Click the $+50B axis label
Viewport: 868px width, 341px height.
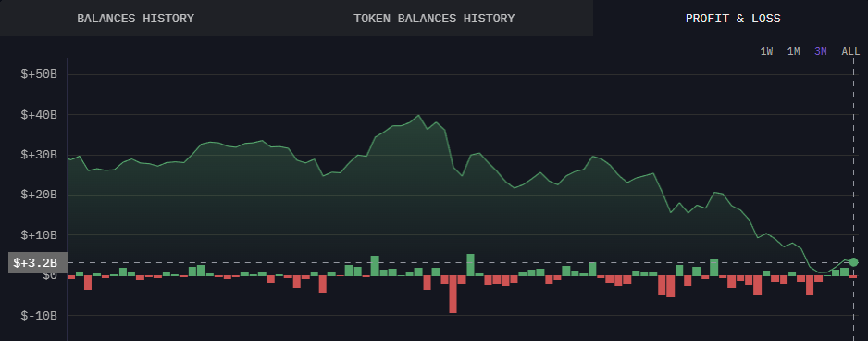point(39,74)
